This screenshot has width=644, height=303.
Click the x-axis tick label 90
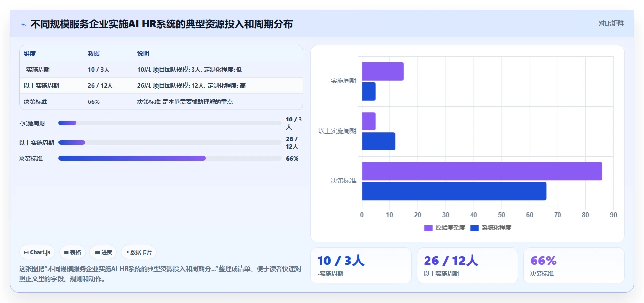pyautogui.click(x=614, y=215)
